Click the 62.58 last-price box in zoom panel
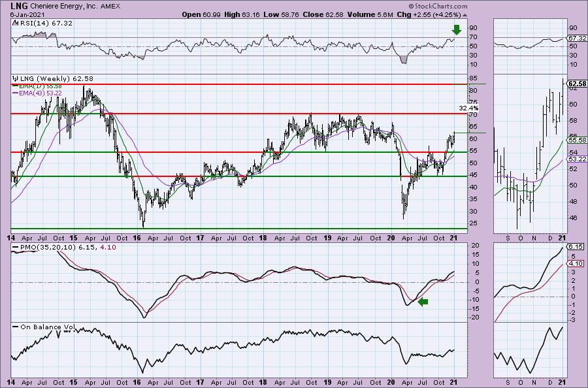 point(578,84)
